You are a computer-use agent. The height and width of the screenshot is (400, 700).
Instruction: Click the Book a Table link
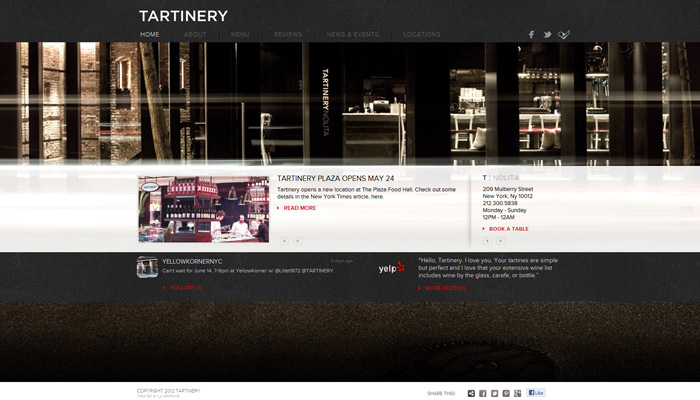pyautogui.click(x=508, y=229)
